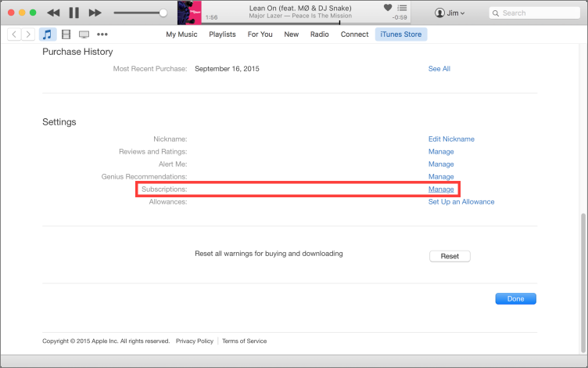Manage Alert Me settings

tap(441, 164)
